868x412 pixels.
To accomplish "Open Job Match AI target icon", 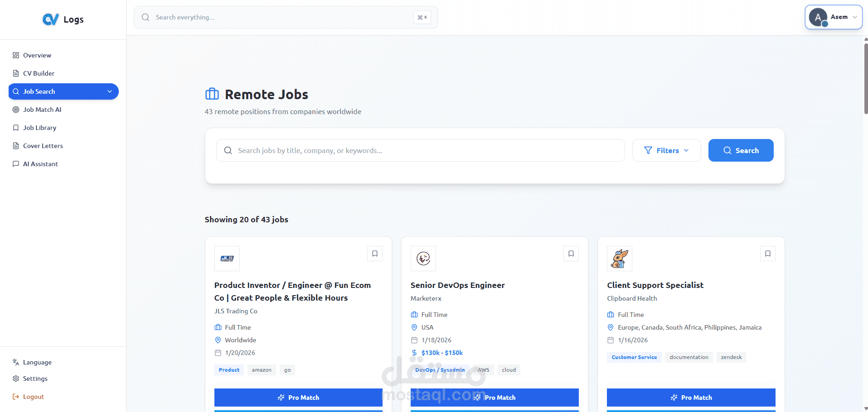I will coord(16,110).
